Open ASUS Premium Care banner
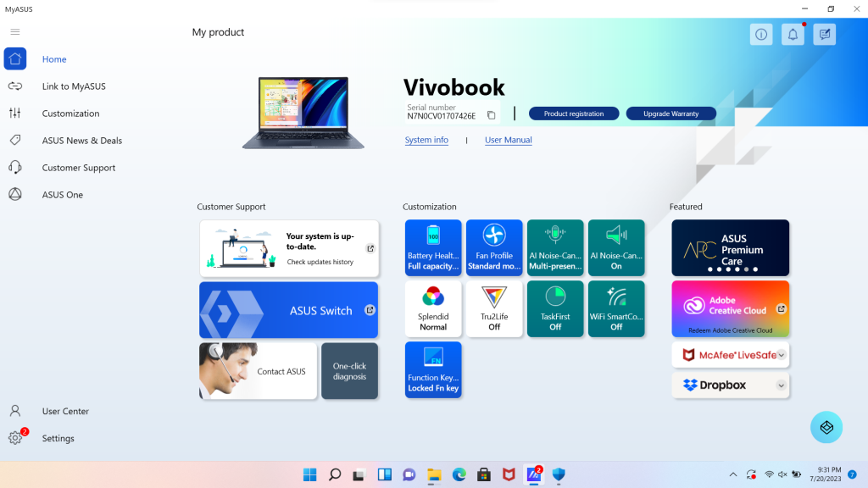The height and width of the screenshot is (488, 868). coord(730,248)
